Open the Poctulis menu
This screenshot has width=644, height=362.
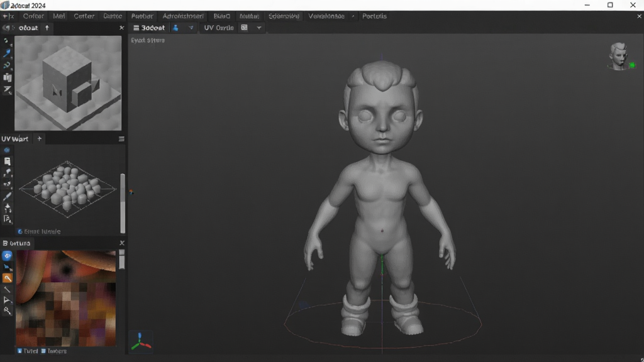tap(374, 16)
